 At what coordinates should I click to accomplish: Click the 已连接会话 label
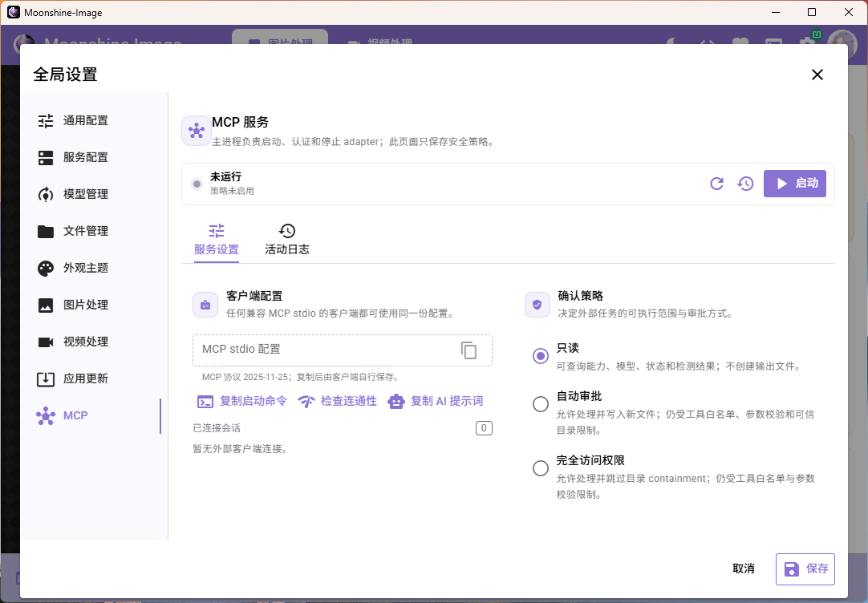tap(217, 428)
